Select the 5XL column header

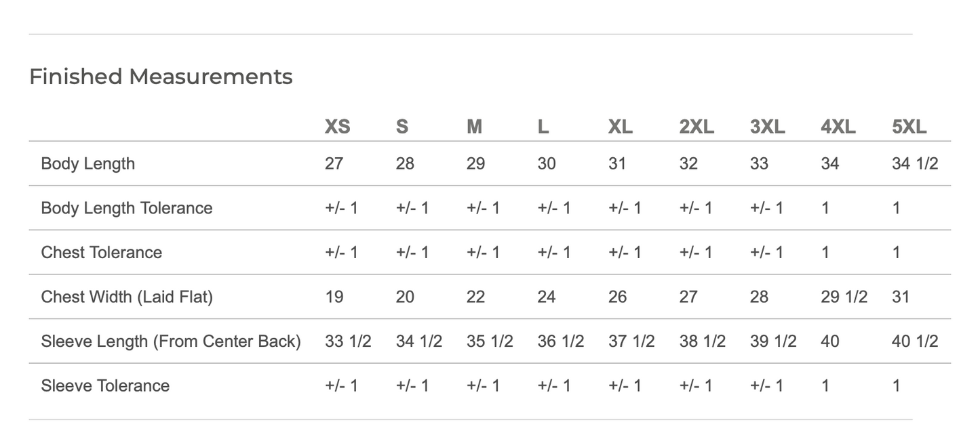[909, 127]
